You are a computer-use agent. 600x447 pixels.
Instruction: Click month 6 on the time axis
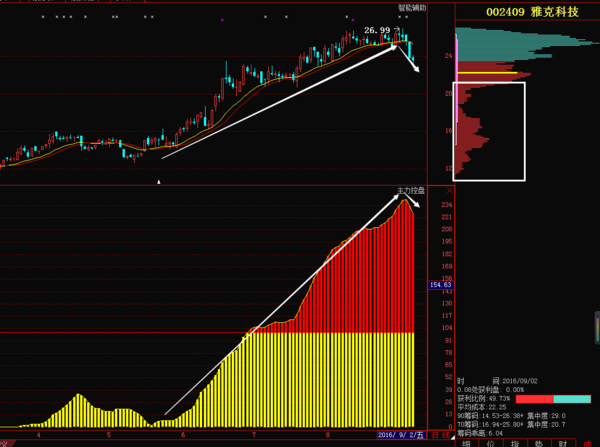[x=183, y=435]
